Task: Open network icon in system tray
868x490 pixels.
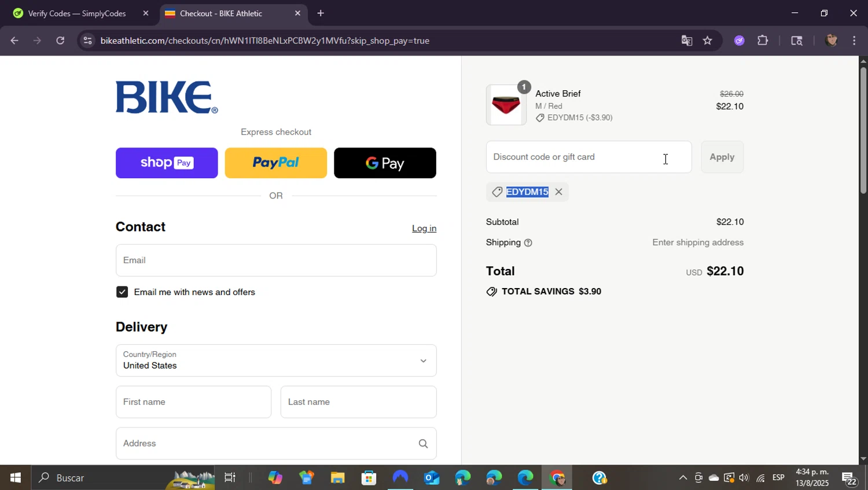Action: (760, 478)
